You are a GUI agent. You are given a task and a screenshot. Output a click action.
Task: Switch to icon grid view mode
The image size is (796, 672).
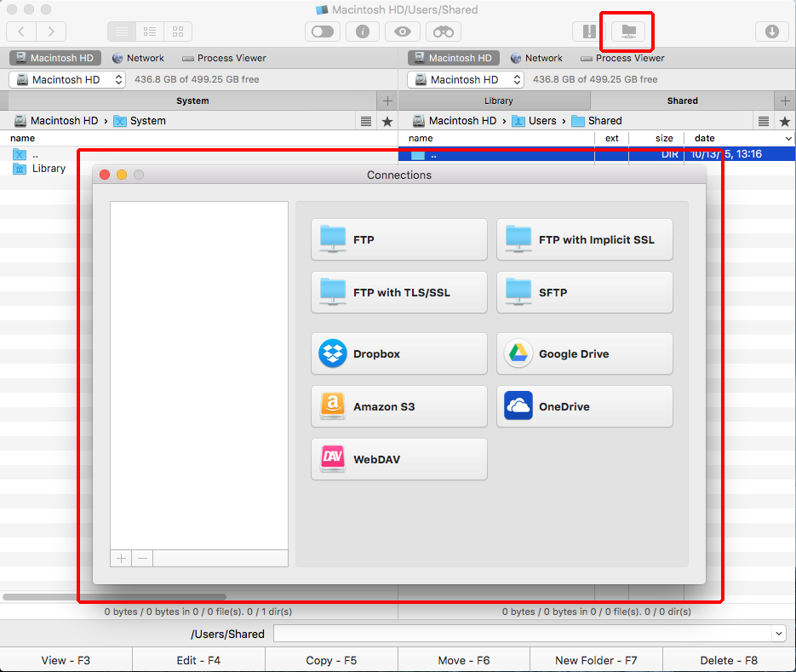point(178,32)
